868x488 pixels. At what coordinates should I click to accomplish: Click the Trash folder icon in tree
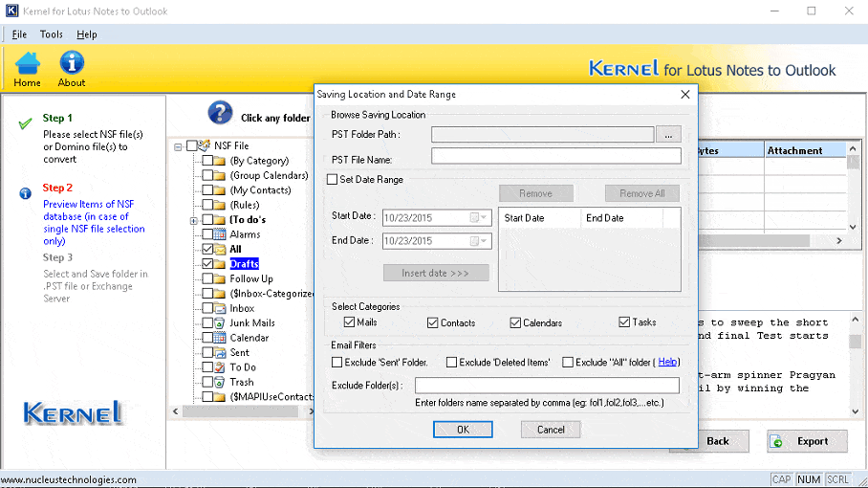(x=220, y=382)
